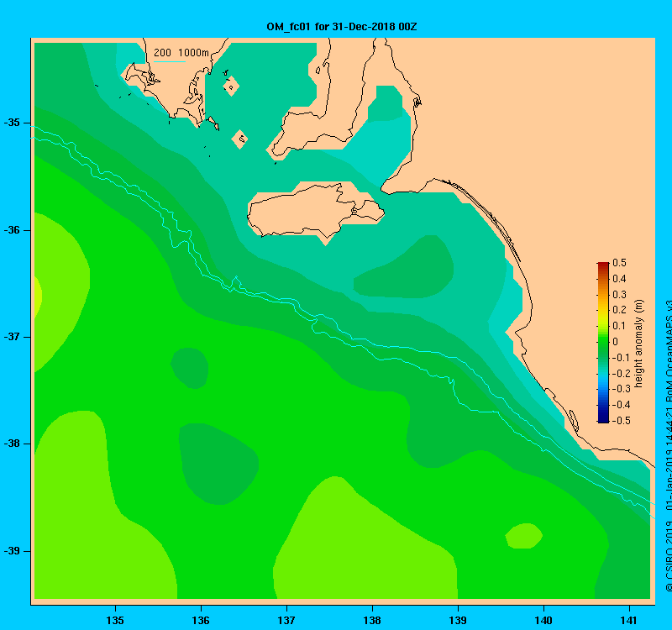This screenshot has height=630, width=672.
Task: Click the 0.1 colorbar value label
Action: [x=619, y=326]
